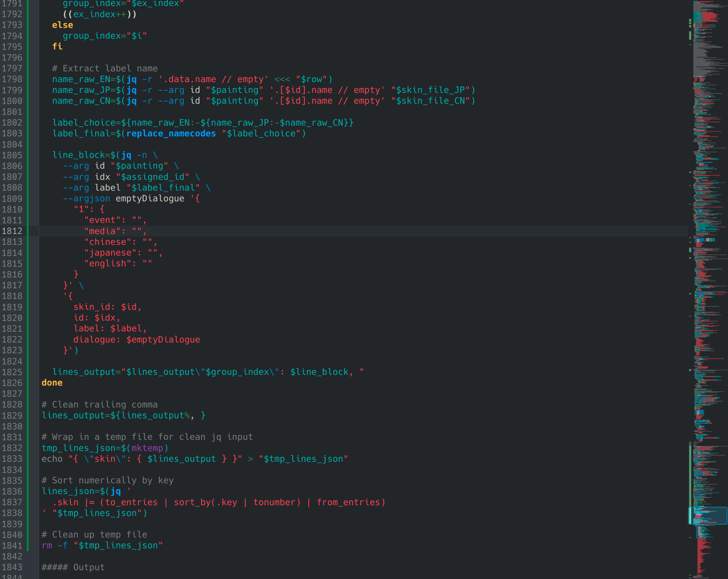The image size is (728, 579).
Task: Click the comment '##### Output'
Action: tap(73, 567)
